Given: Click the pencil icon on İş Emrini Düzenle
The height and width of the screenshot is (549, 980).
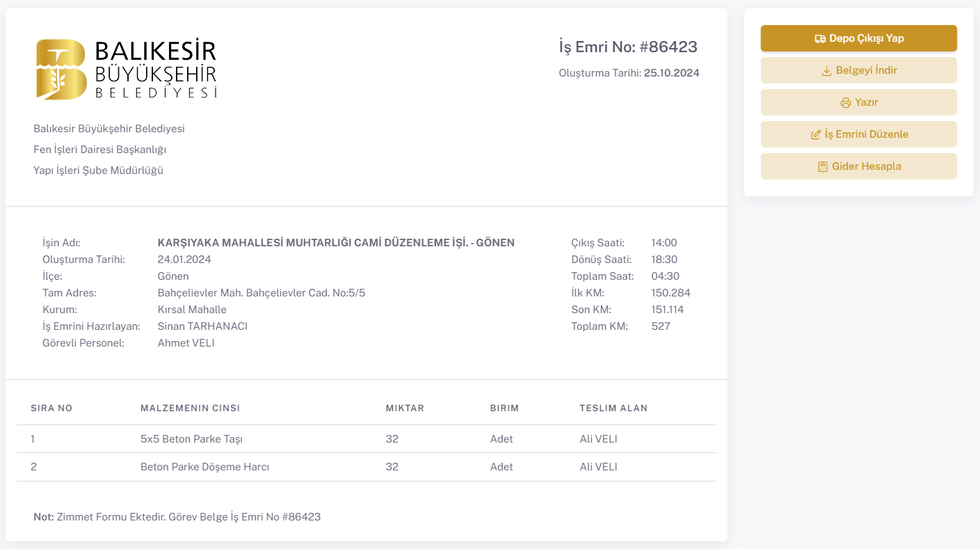Looking at the screenshot, I should 816,135.
